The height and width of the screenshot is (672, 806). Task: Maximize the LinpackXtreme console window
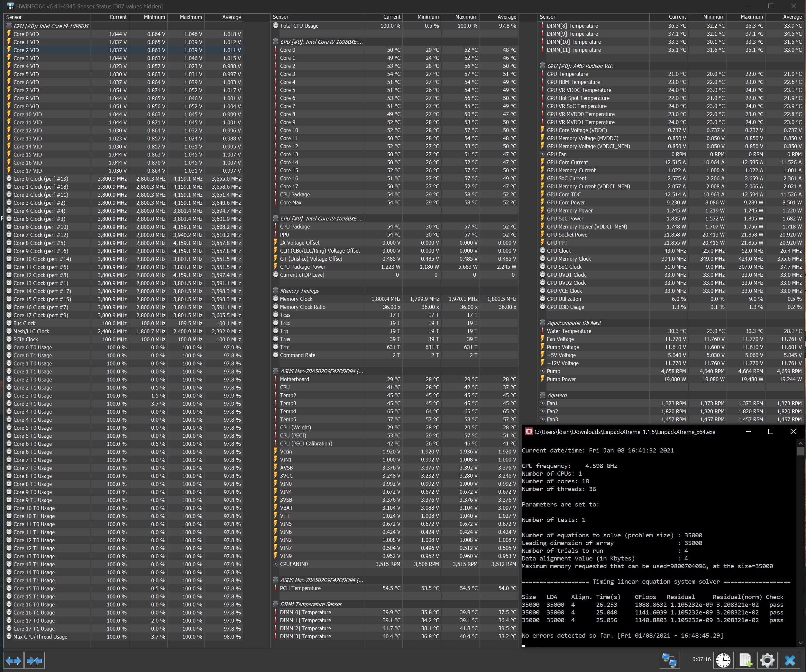pos(770,432)
